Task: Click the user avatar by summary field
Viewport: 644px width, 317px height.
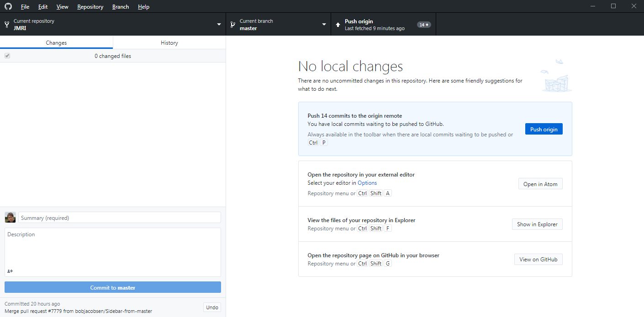Action: tap(10, 218)
